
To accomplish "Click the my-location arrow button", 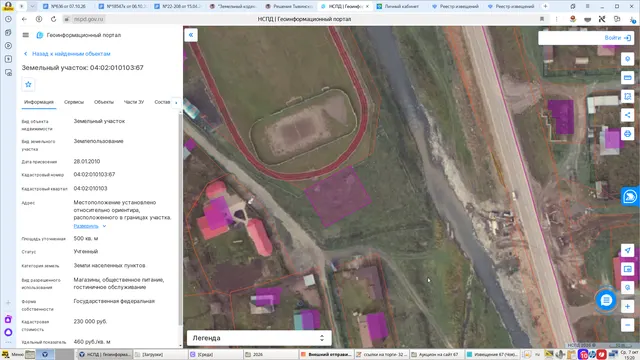I will point(627,250).
